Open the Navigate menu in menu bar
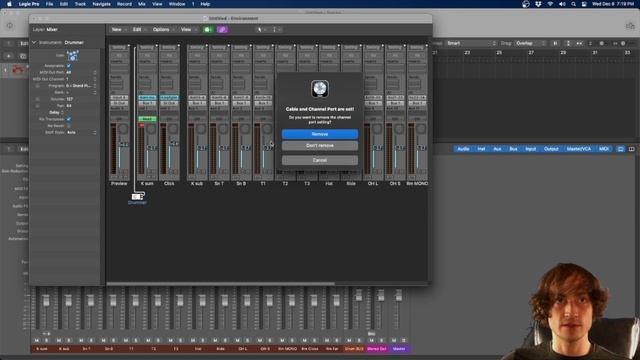 [102, 4]
